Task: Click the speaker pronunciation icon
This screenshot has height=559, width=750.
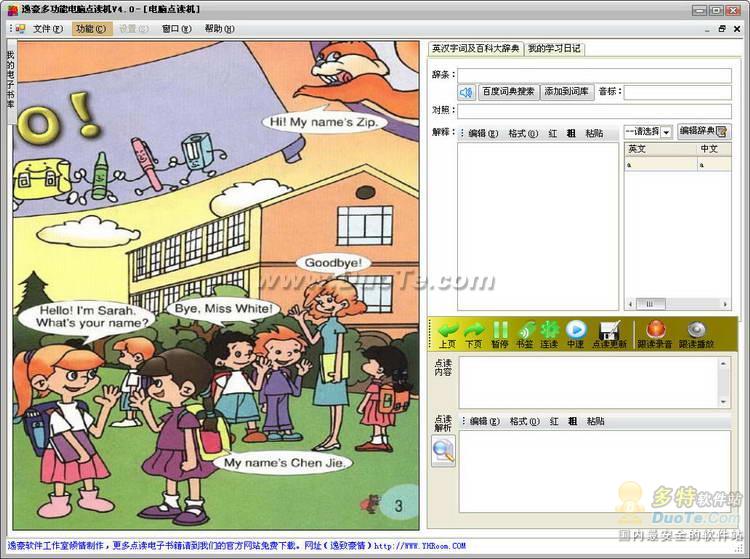Action: click(x=466, y=92)
